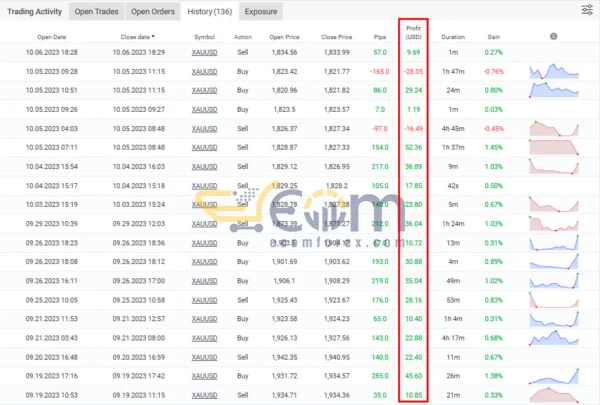View sparkline chart for 1h 24m trade
Screen dimensions: 600x405
[x=554, y=224]
